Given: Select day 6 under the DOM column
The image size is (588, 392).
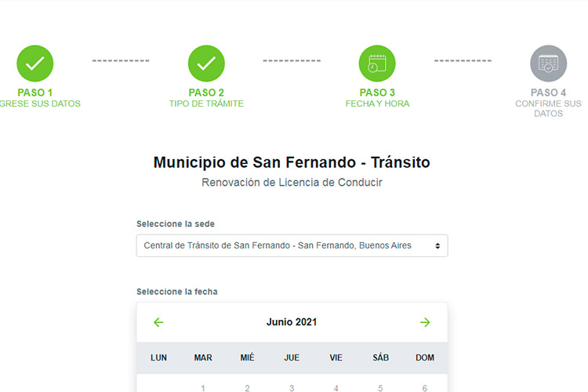Looking at the screenshot, I should 425,387.
